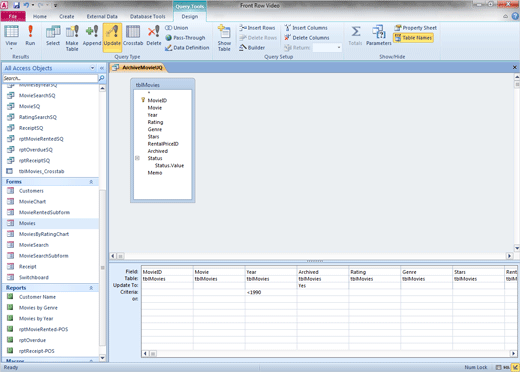Click Insert Rows in Query Setup
Viewport: 520px width, 372px height.
(257, 28)
